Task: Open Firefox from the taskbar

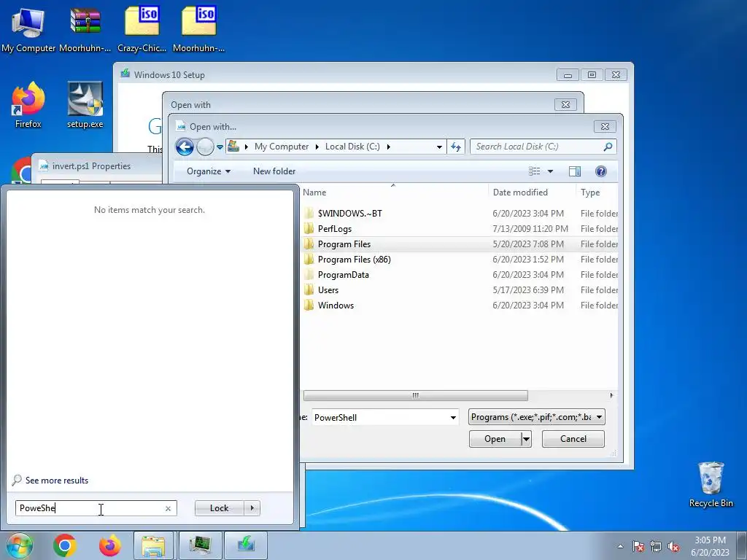Action: [x=110, y=545]
